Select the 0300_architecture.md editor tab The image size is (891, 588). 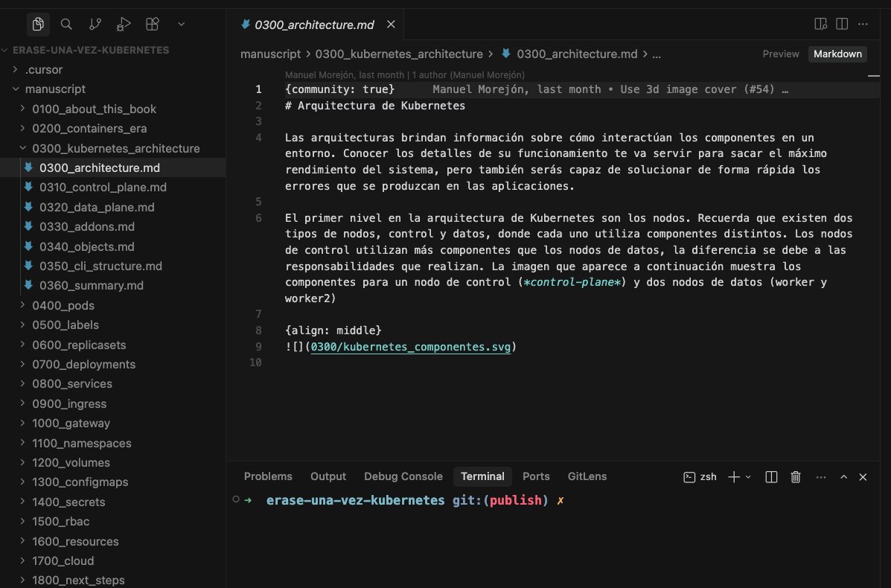tap(314, 25)
